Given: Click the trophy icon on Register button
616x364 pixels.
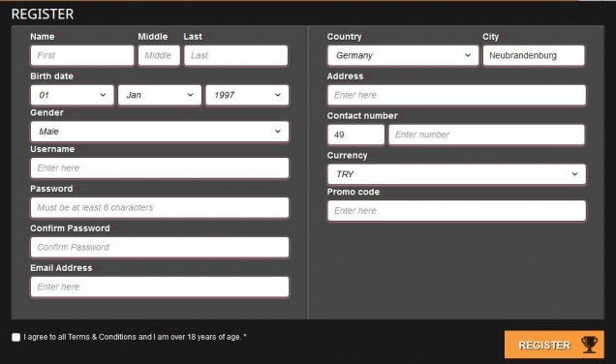Looking at the screenshot, I should (x=589, y=345).
